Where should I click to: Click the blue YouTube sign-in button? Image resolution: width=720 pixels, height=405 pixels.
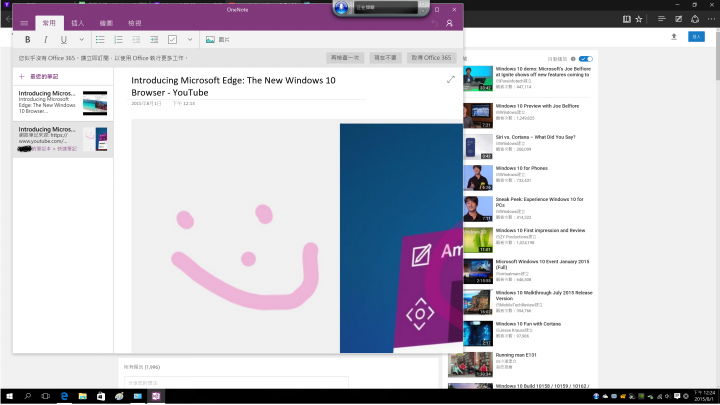696,37
